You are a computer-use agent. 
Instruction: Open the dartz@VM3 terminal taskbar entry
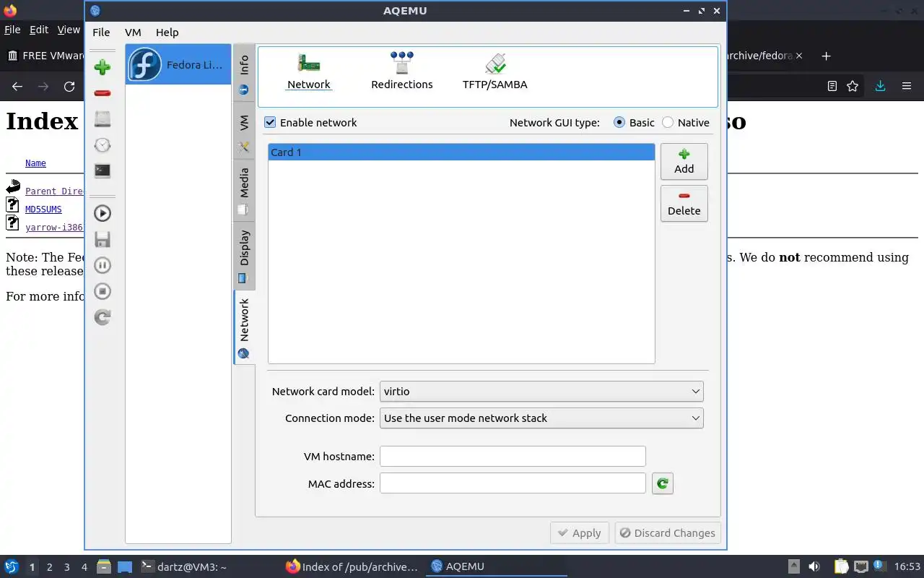pyautogui.click(x=184, y=566)
